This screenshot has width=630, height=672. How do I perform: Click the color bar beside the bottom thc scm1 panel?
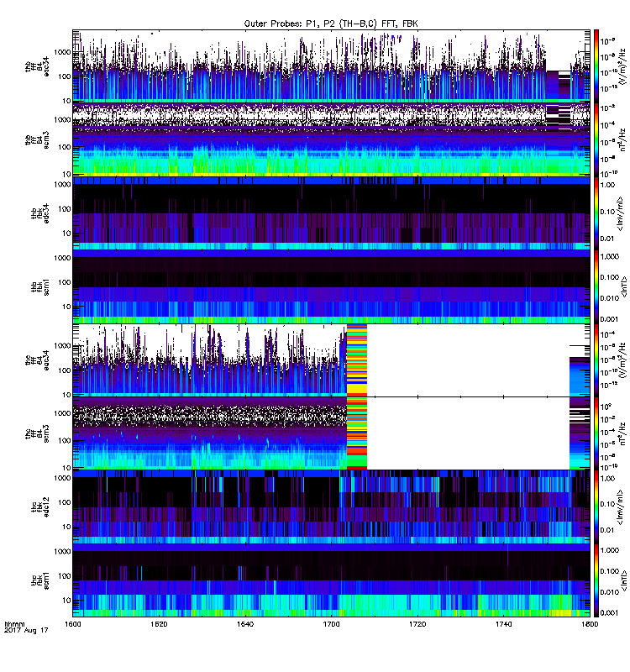596,581
